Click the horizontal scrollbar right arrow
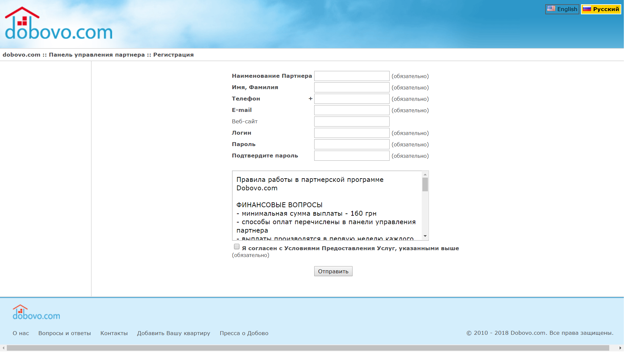Viewport: 644px width, 352px height. pos(620,348)
